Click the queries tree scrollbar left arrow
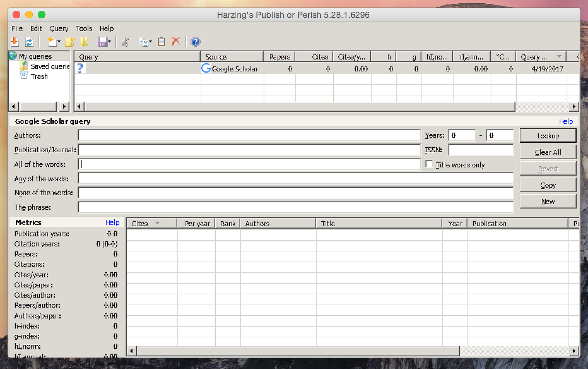 point(14,107)
